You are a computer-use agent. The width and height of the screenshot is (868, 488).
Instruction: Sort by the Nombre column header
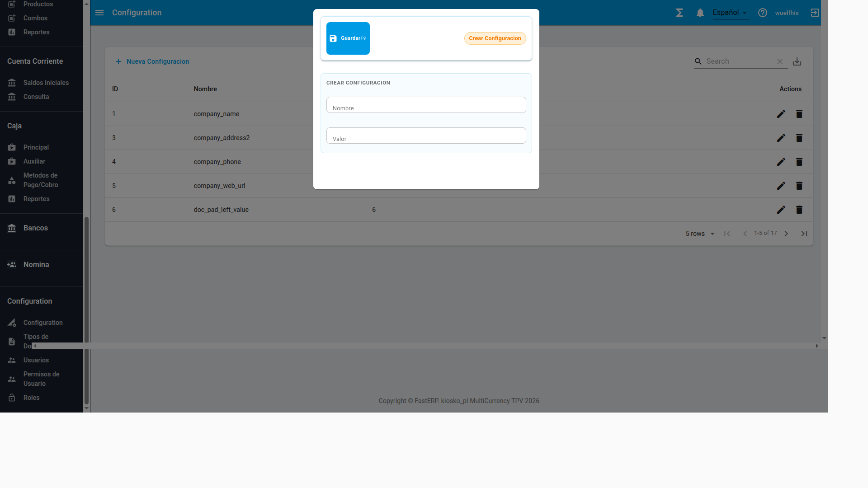coord(205,89)
